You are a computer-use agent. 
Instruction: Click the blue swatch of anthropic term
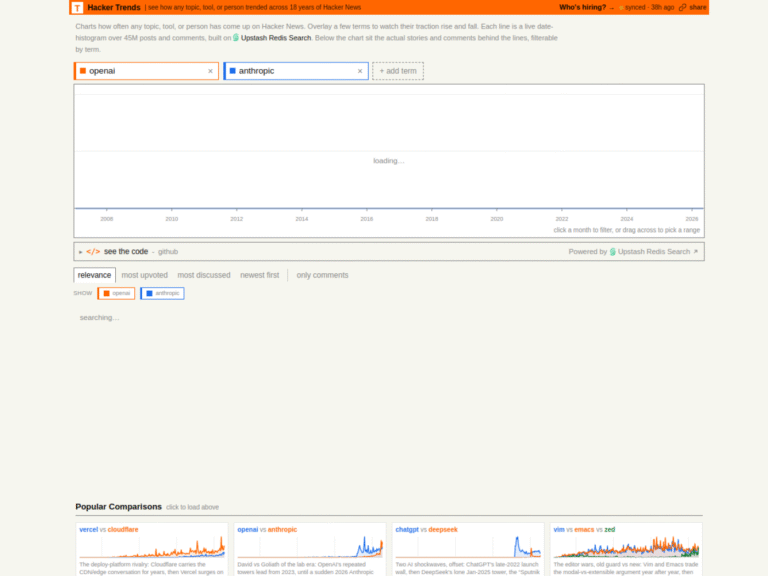pyautogui.click(x=233, y=71)
